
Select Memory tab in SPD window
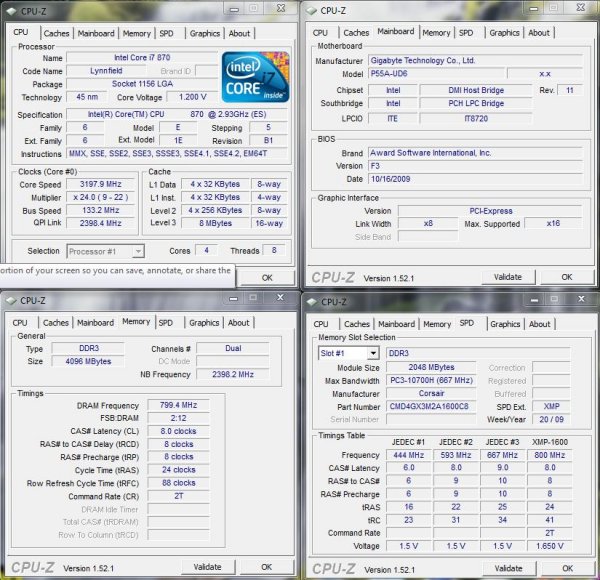[437, 324]
